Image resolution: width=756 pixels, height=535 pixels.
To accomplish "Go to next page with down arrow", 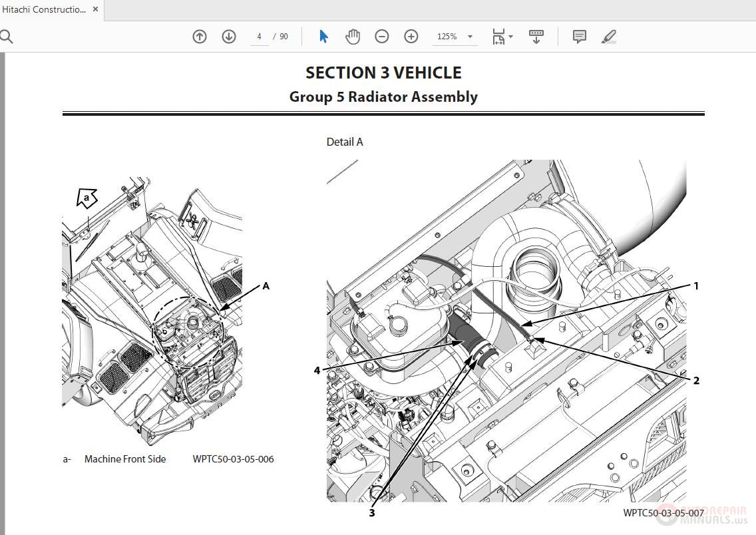I will tap(229, 37).
